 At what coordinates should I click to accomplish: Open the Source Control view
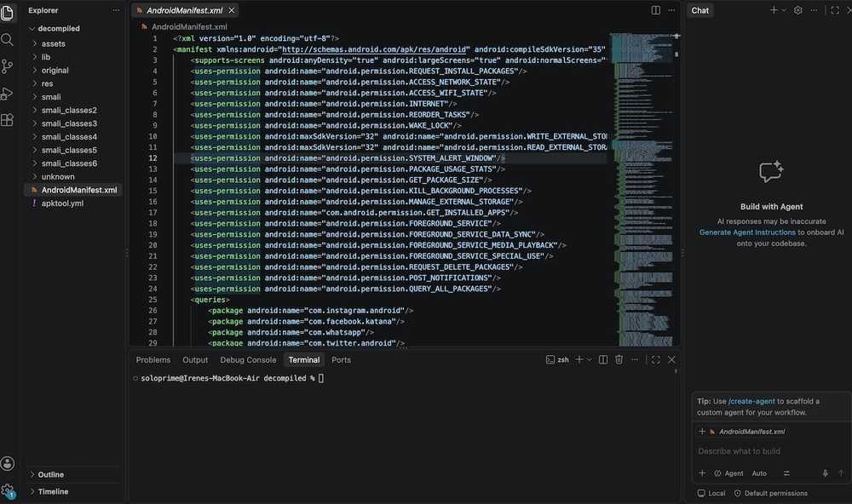click(x=7, y=66)
